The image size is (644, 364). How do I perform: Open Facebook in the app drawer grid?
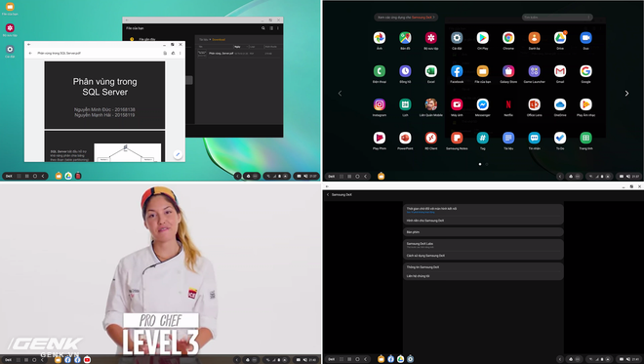457,71
